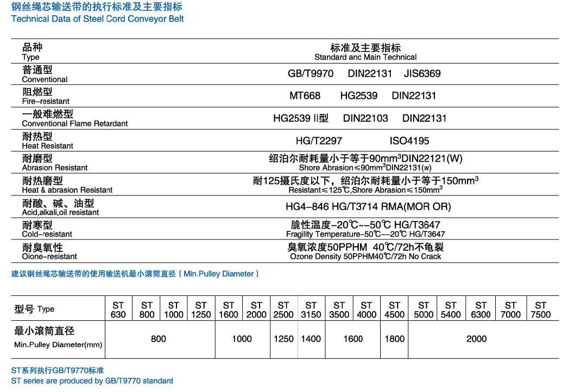The image size is (581, 392).
Task: Click the ST 630 type cell
Action: tap(118, 309)
